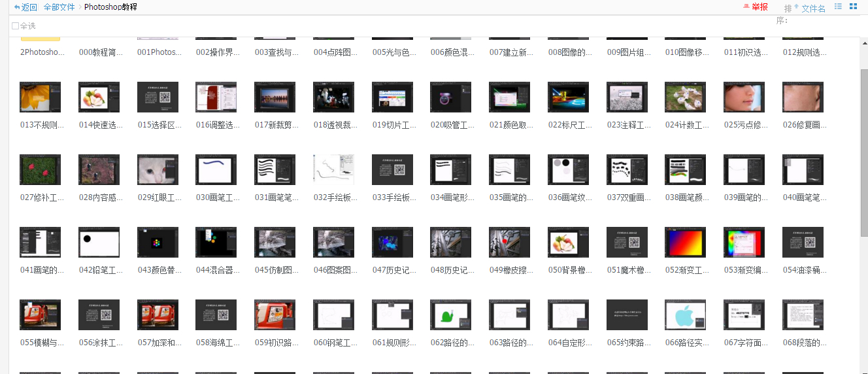Click the file name 033手绘板...

click(x=394, y=197)
